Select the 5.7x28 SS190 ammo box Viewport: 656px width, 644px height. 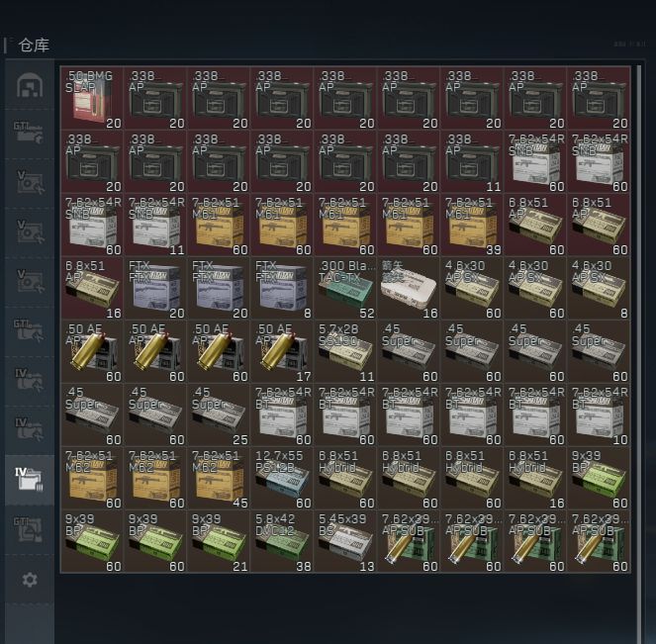click(x=345, y=351)
